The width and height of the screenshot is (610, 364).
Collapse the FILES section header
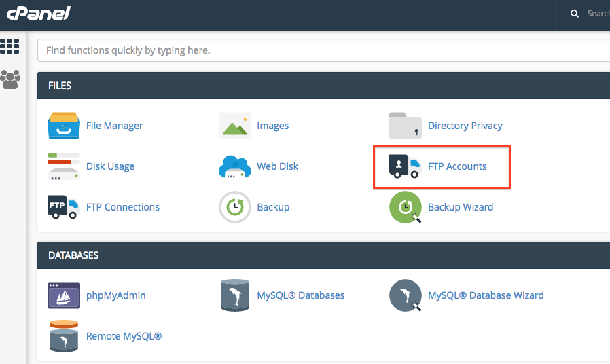coord(323,86)
